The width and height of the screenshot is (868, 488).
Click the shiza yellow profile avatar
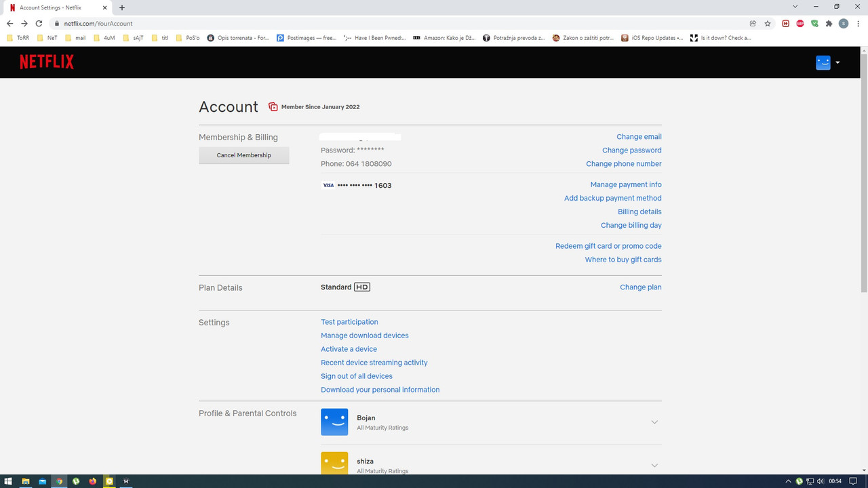[x=334, y=463]
